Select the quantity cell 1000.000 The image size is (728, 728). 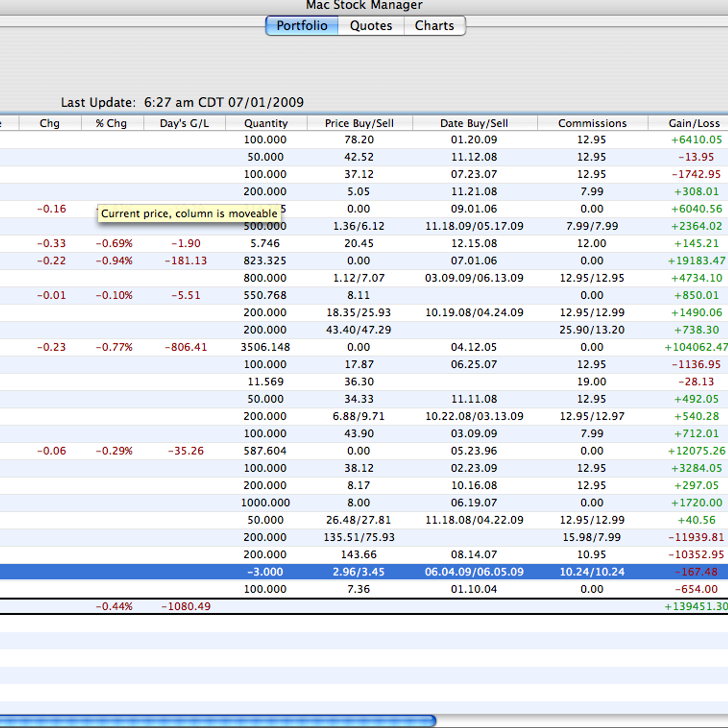pyautogui.click(x=265, y=503)
